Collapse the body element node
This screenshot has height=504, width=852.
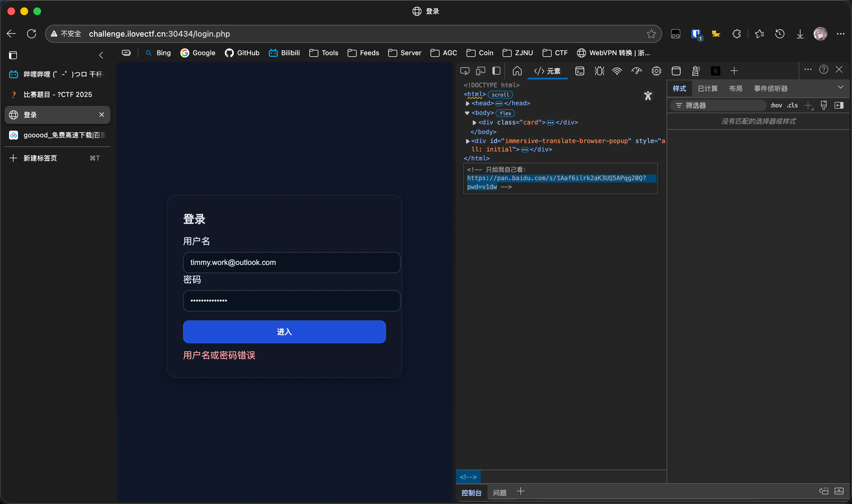tap(467, 113)
